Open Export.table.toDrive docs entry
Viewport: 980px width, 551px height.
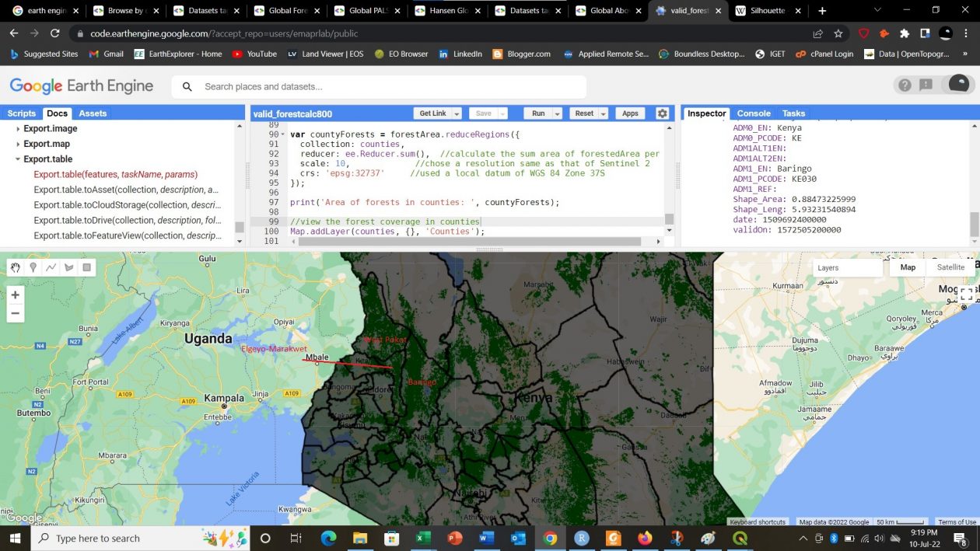point(128,220)
